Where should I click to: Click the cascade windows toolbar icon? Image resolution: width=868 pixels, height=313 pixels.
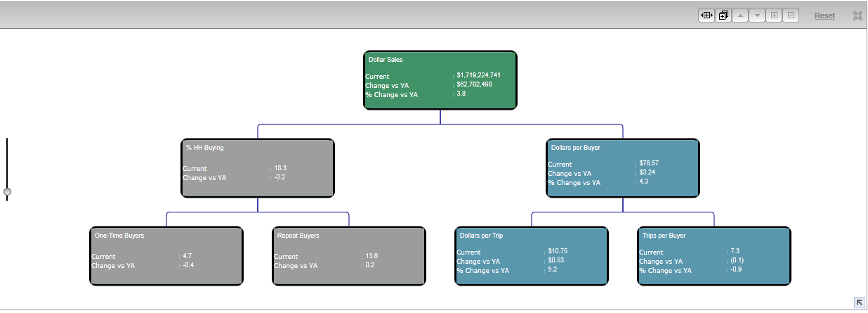click(x=723, y=15)
